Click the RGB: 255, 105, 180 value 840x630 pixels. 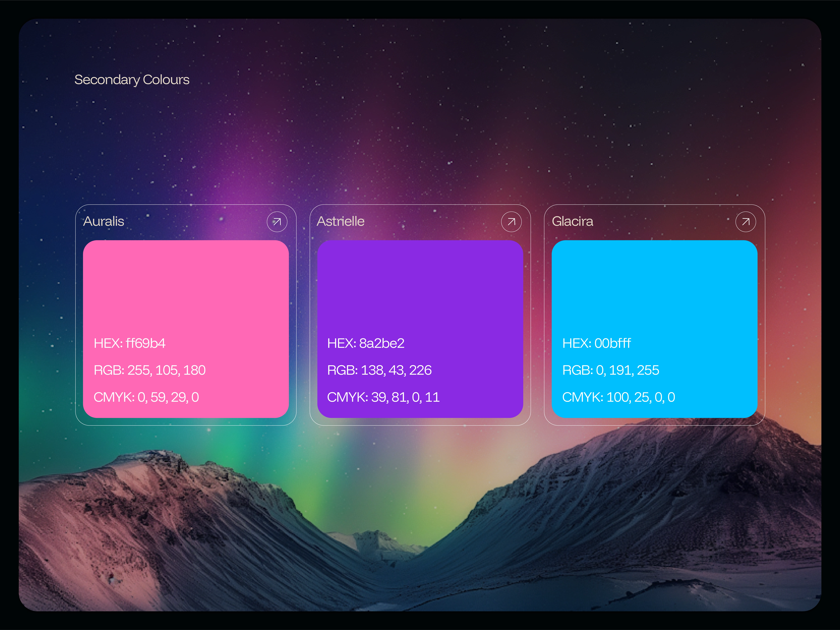tap(150, 370)
